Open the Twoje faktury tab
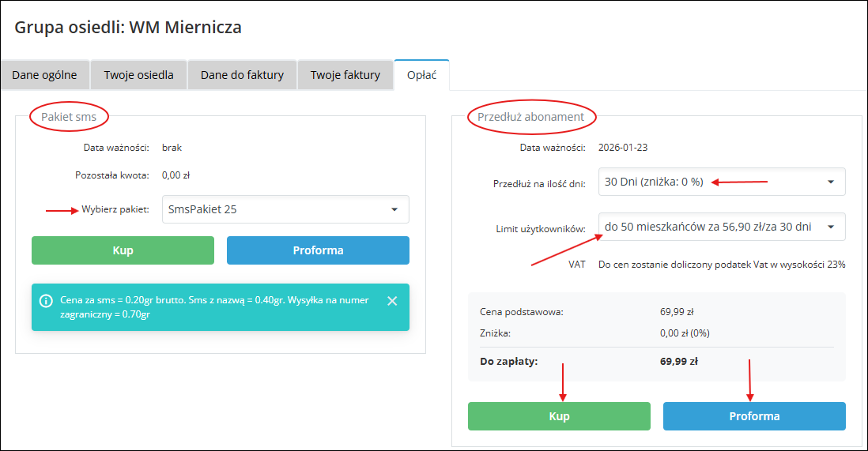Viewport: 868px width, 451px height. (345, 75)
